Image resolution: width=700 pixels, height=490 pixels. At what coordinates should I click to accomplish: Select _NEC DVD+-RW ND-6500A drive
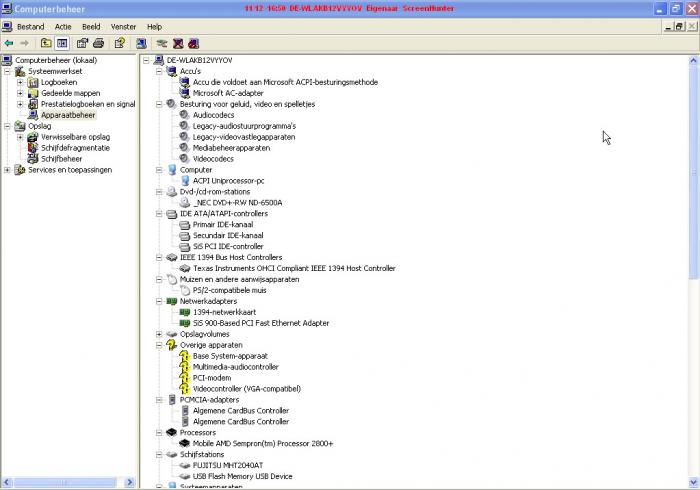click(238, 203)
